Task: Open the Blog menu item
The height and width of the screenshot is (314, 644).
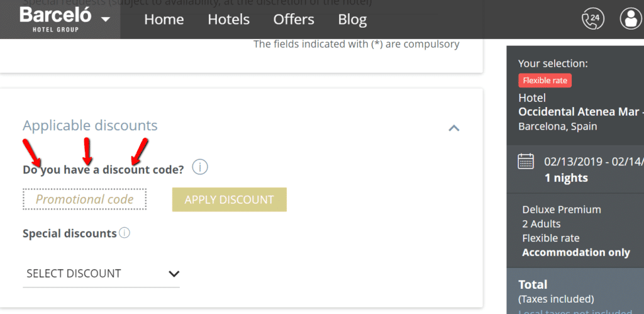Action: coord(352,20)
